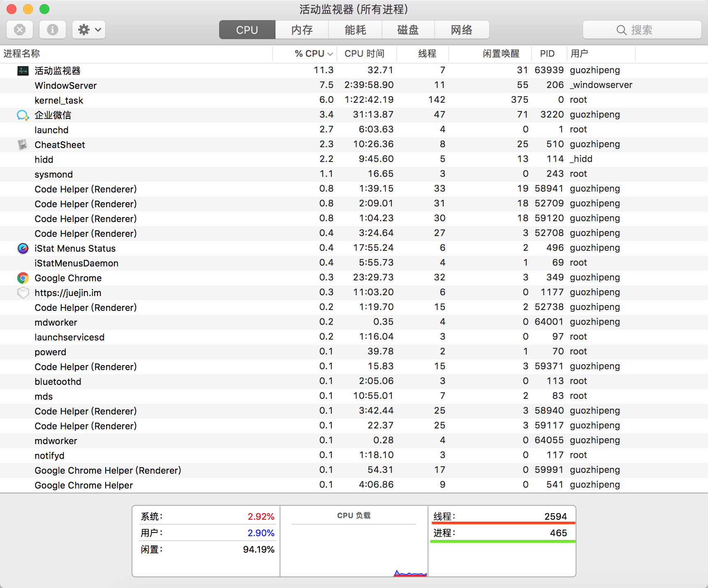Sort by the PID column header

[x=549, y=53]
